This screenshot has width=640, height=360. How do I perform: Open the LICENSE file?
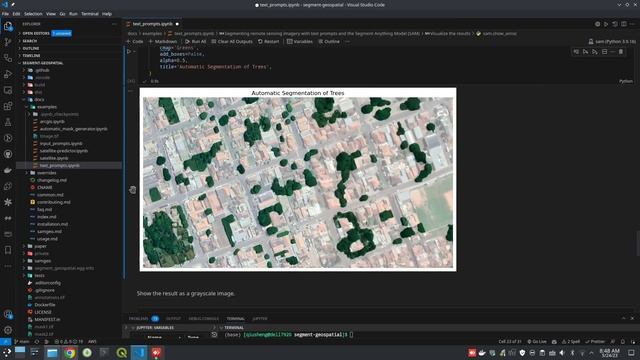coord(43,312)
